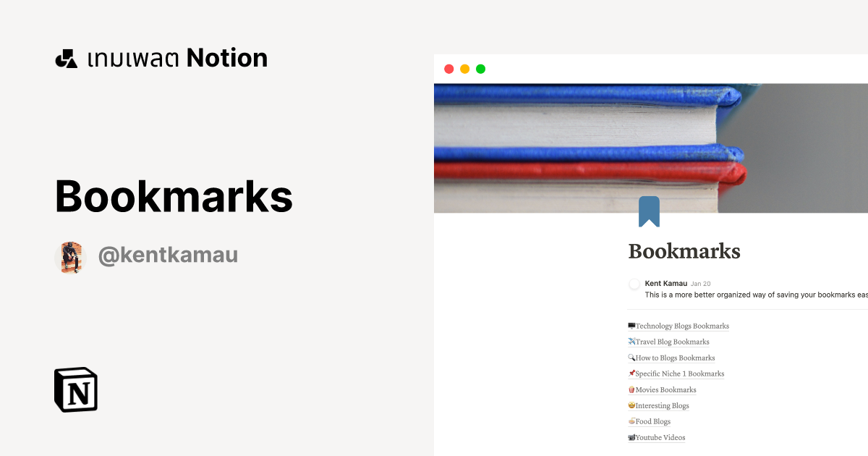Click Kent Kamau's avatar in the comment

(634, 284)
